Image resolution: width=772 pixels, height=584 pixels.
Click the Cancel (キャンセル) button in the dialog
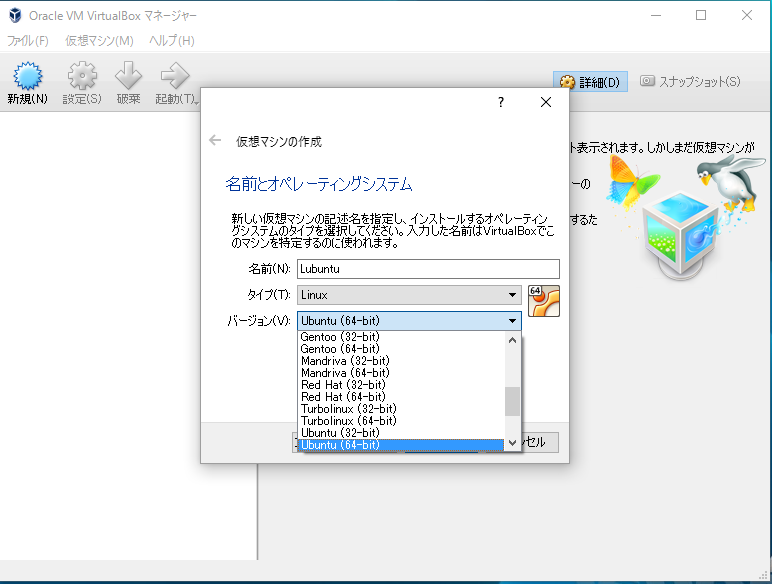(x=539, y=442)
